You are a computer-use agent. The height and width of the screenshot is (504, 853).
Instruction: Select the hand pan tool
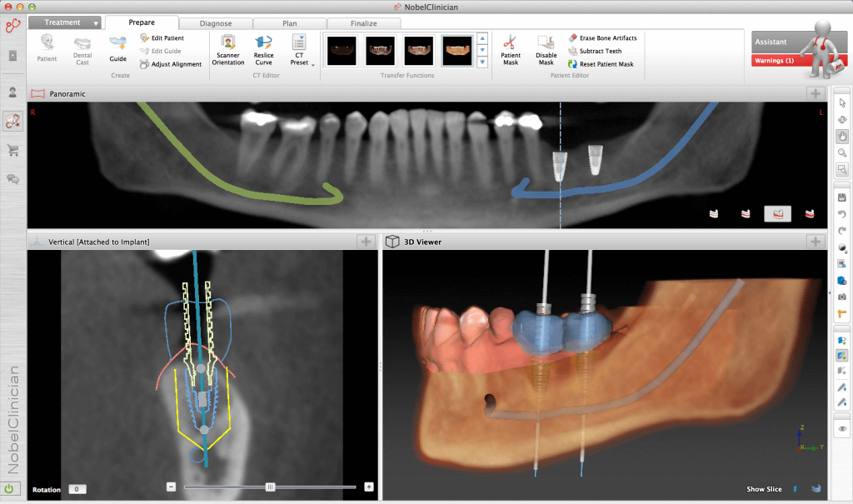pos(842,136)
